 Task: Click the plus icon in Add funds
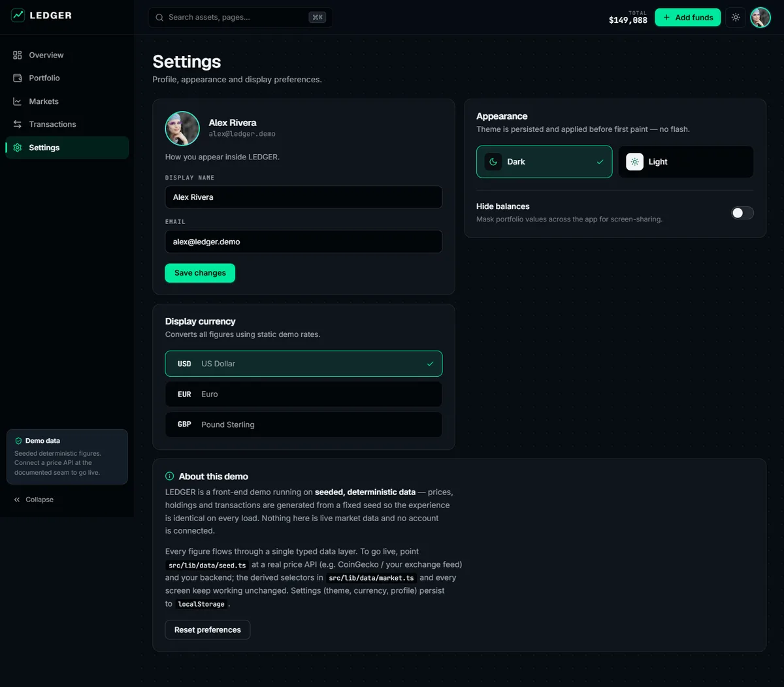coord(666,18)
